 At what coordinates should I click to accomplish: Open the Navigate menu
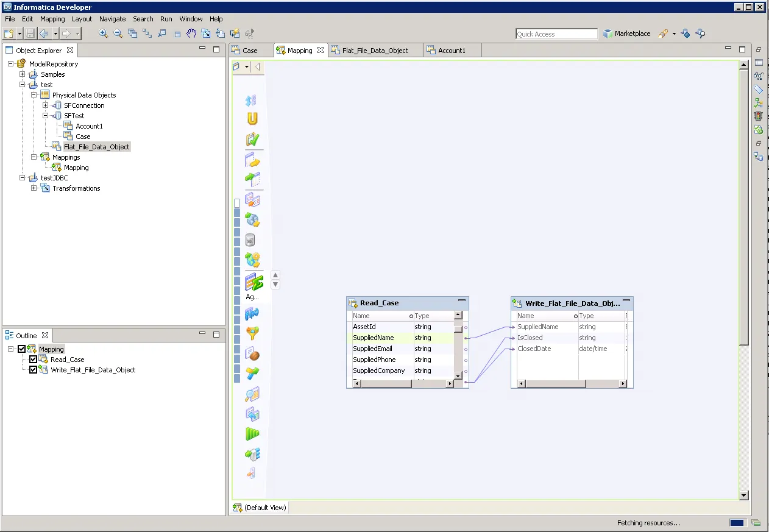pyautogui.click(x=112, y=19)
